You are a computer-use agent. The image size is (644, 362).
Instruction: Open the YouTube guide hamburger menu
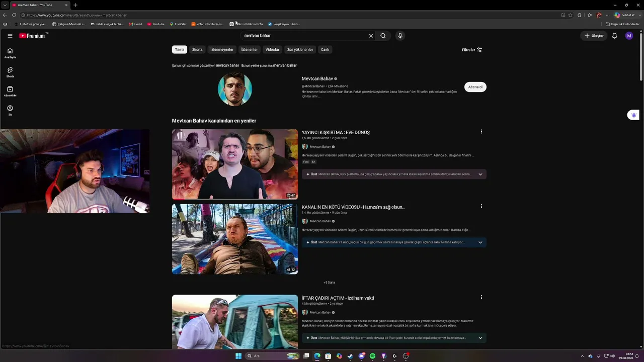(10, 36)
